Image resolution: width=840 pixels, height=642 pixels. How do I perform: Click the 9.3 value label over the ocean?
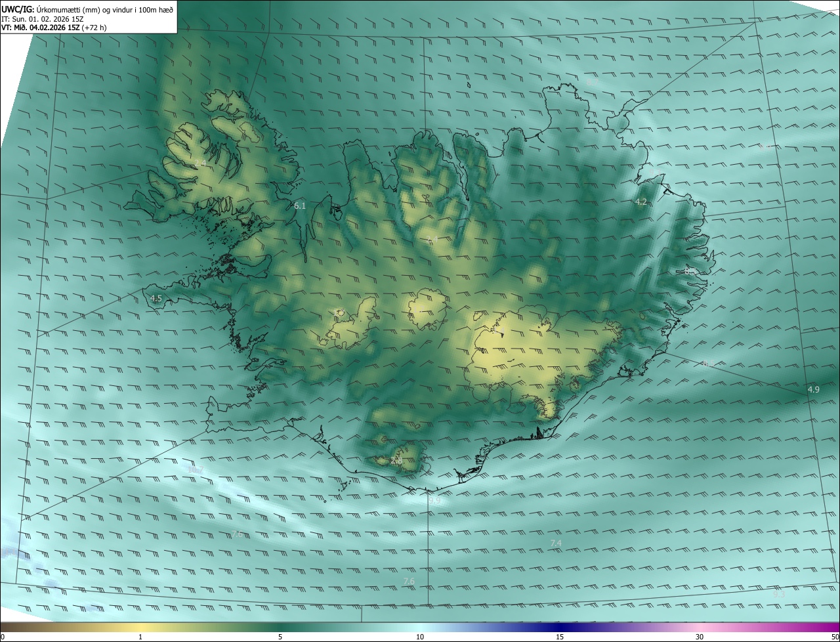[779, 594]
